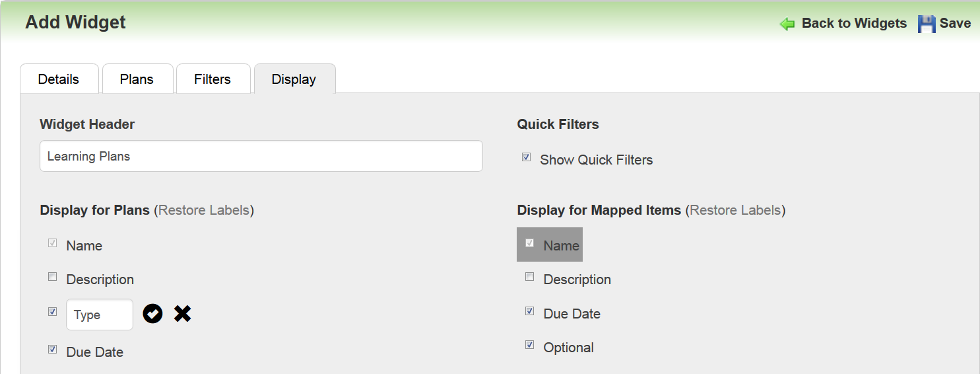
Task: Cancel label edit with X icon
Action: tap(183, 314)
